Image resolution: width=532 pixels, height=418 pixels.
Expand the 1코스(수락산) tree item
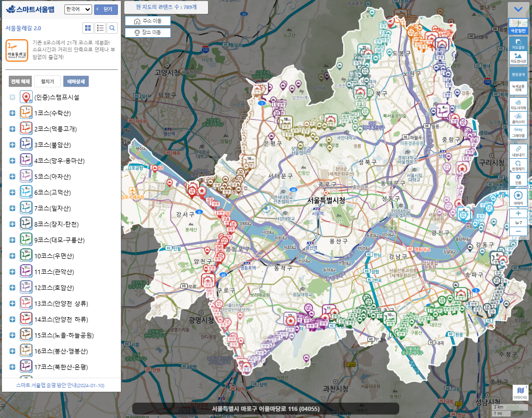coord(12,113)
